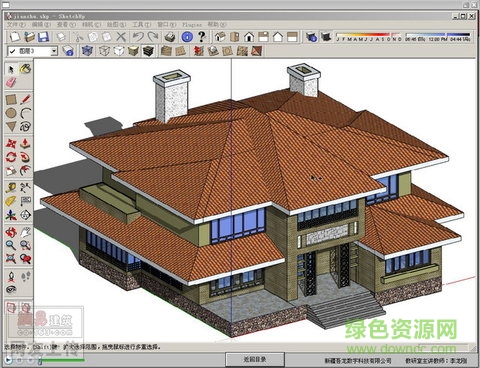This screenshot has height=368, width=480.
Task: Save model with floppy disk icon
Action: coord(44,37)
